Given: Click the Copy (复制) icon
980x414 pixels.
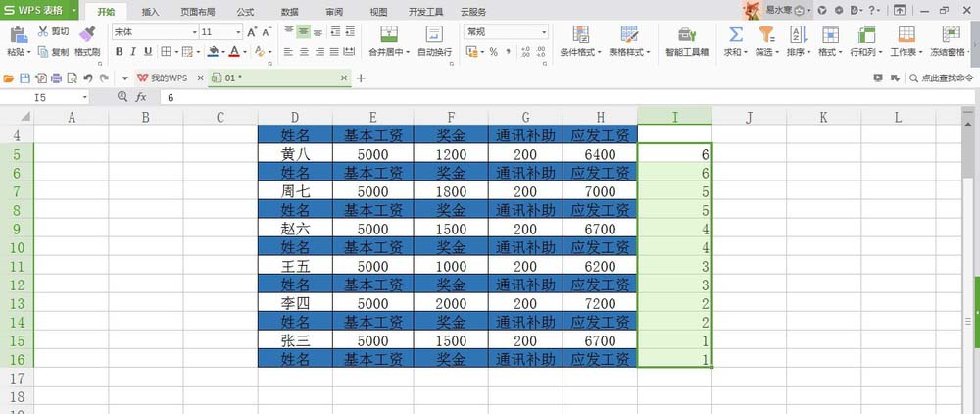Looking at the screenshot, I should point(43,52).
